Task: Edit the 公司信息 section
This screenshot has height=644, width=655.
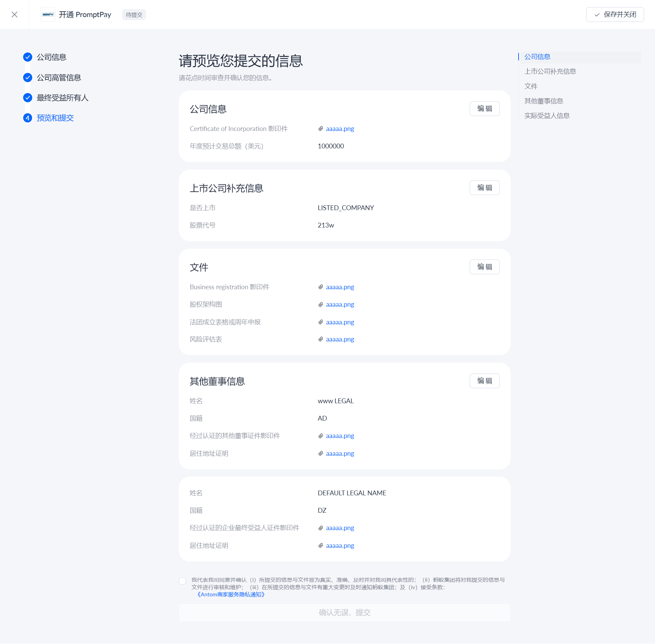Action: [x=484, y=108]
